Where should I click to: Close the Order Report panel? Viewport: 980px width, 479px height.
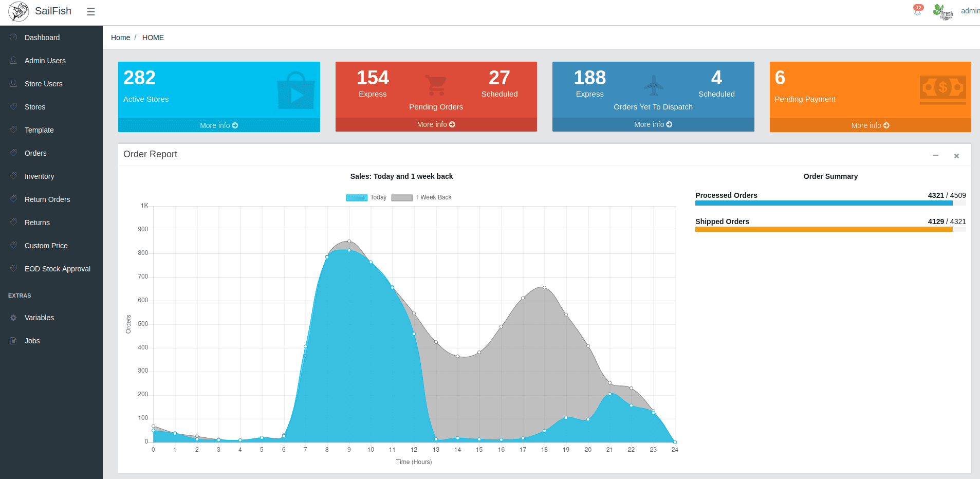point(956,156)
